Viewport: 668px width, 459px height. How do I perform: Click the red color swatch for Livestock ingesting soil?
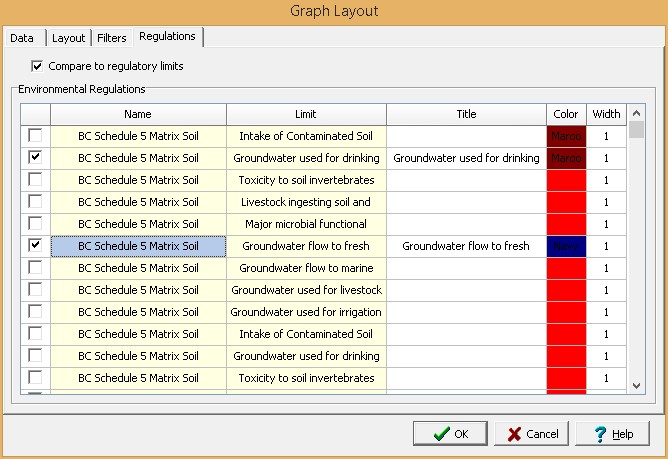click(566, 202)
